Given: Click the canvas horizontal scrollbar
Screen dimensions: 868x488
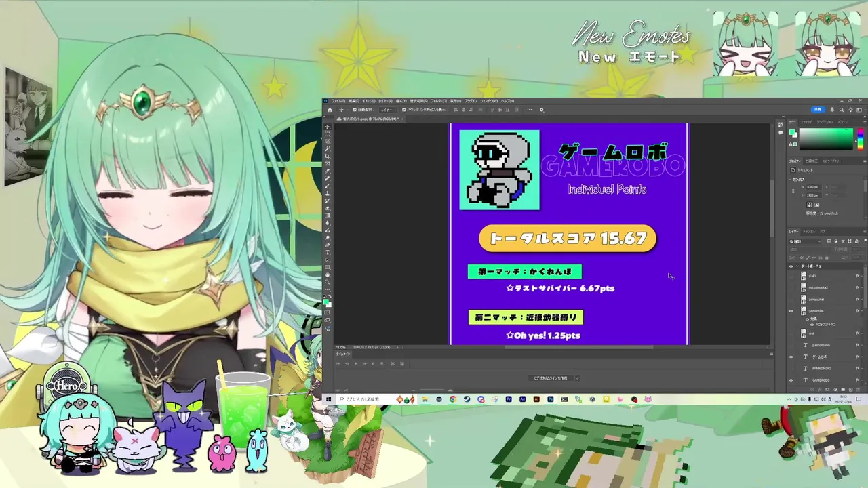Looking at the screenshot, I should point(578,348).
